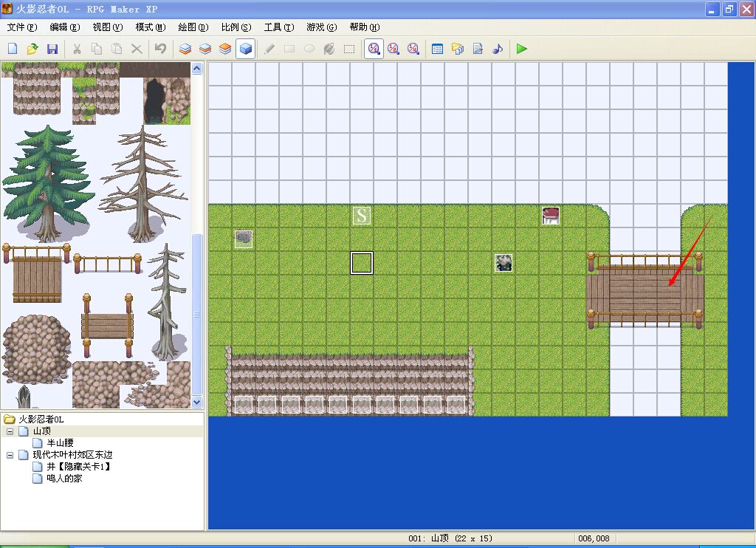The height and width of the screenshot is (548, 756).
Task: Set map zoom to 1:1 scale
Action: point(374,49)
